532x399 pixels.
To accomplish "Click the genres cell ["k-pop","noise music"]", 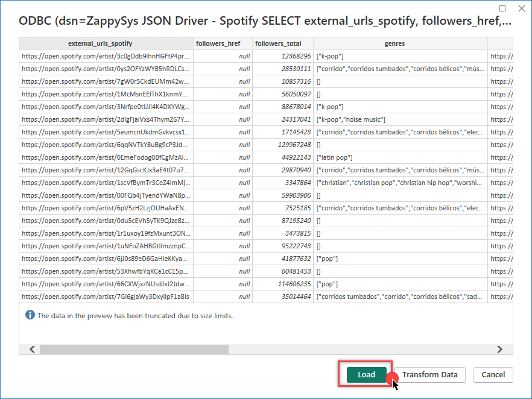I will [x=401, y=119].
